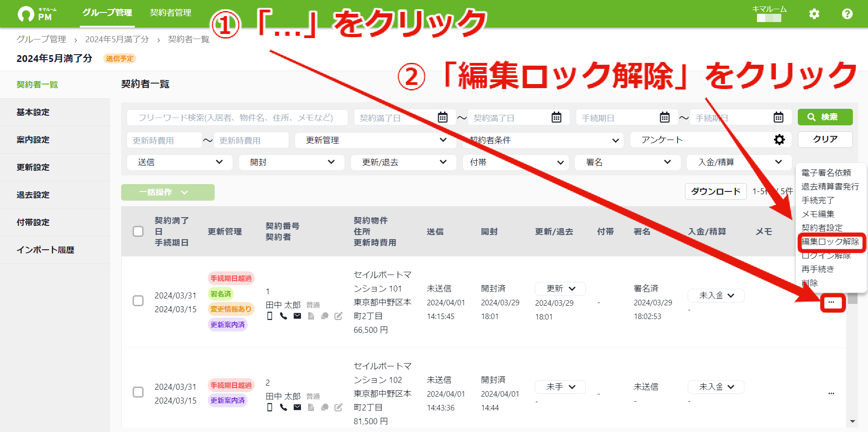Expand the 更新管理 filter dropdown
This screenshot has width=868, height=432.
(375, 140)
